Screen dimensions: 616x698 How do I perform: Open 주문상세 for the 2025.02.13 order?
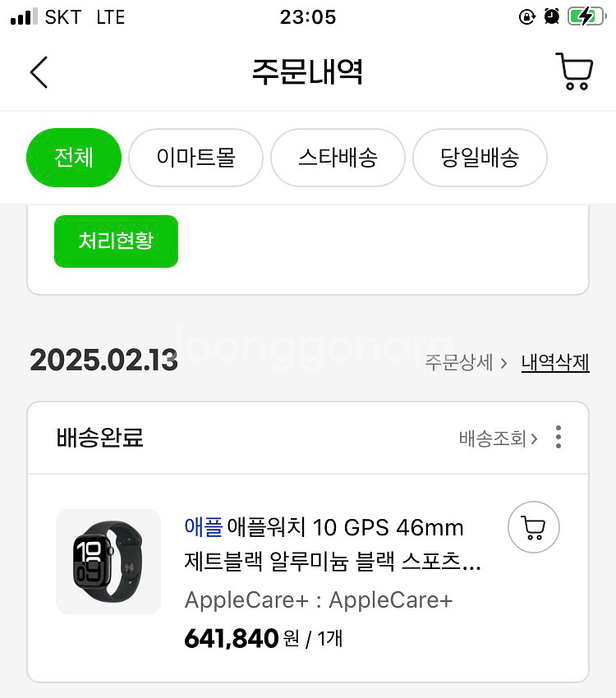tap(466, 362)
